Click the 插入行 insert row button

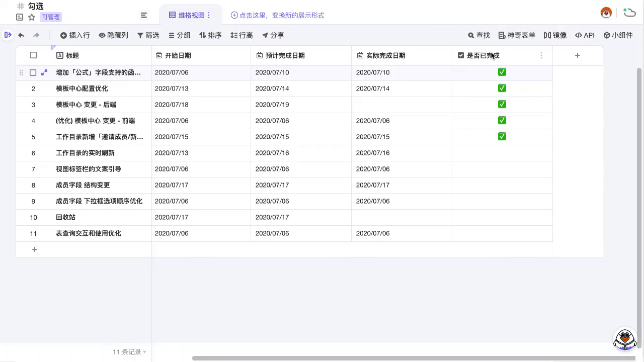click(74, 35)
